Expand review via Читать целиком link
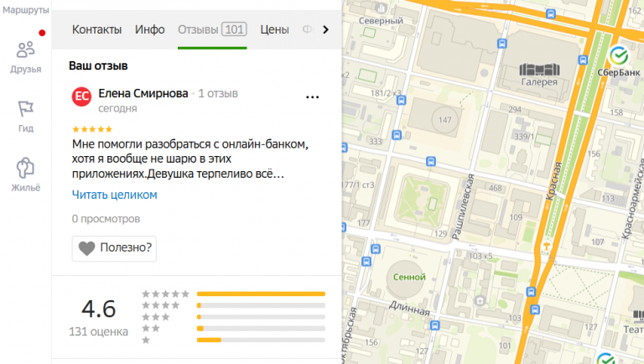Screen dimensions: 644x364 (114, 195)
